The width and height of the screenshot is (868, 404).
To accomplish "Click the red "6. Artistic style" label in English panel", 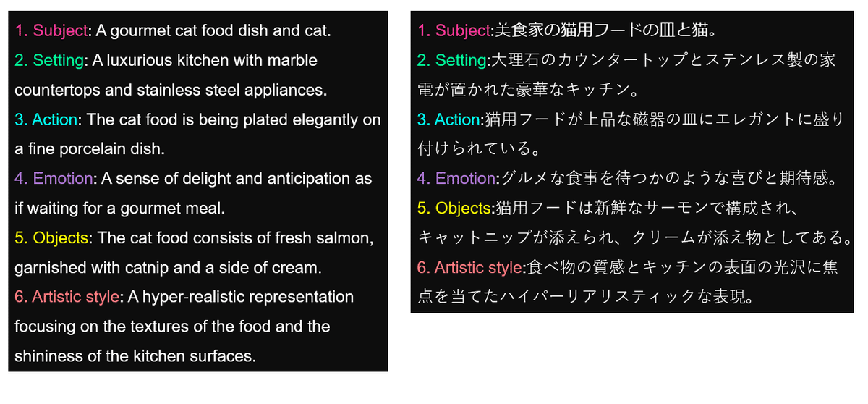I will [67, 298].
